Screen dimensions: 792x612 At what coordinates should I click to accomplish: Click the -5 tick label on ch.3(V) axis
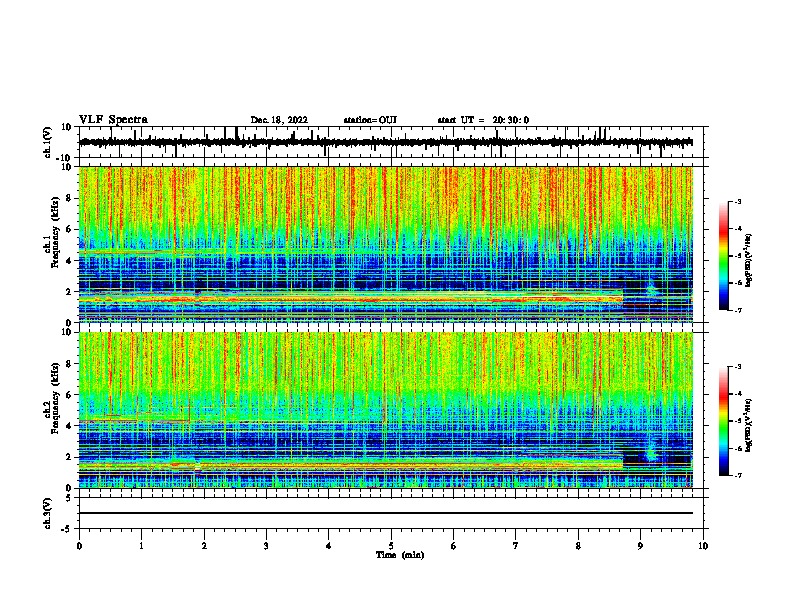pyautogui.click(x=66, y=528)
